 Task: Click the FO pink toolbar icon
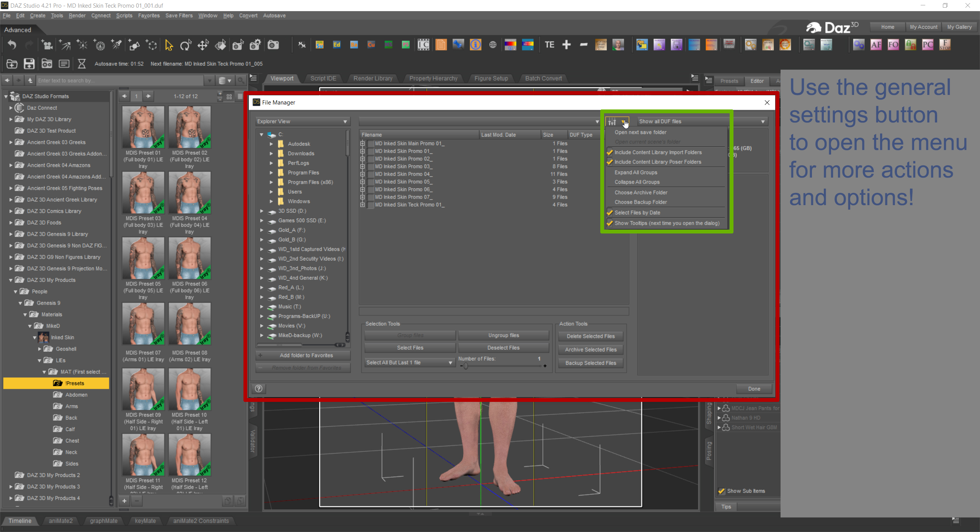tap(893, 45)
